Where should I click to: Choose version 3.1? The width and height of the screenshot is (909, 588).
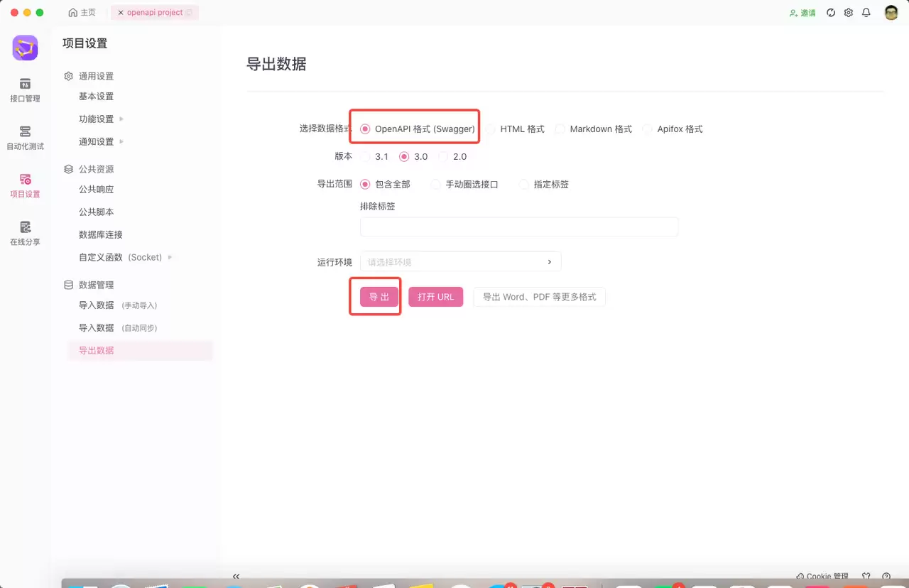click(374, 156)
